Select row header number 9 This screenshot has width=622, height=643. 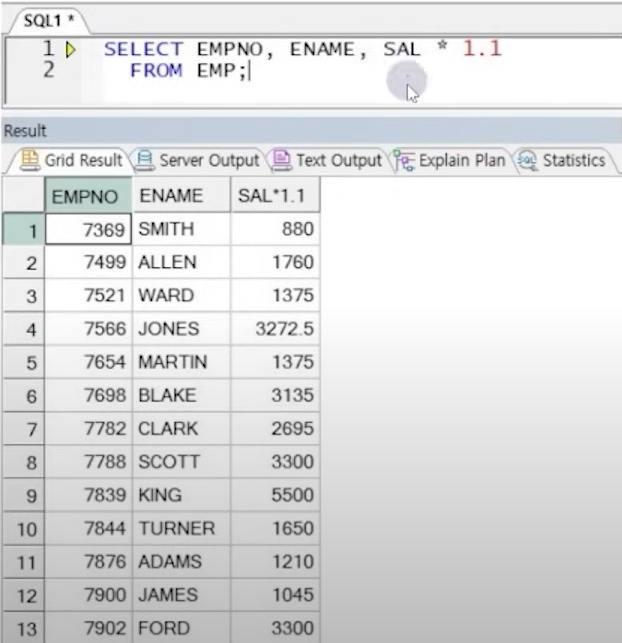pos(23,495)
